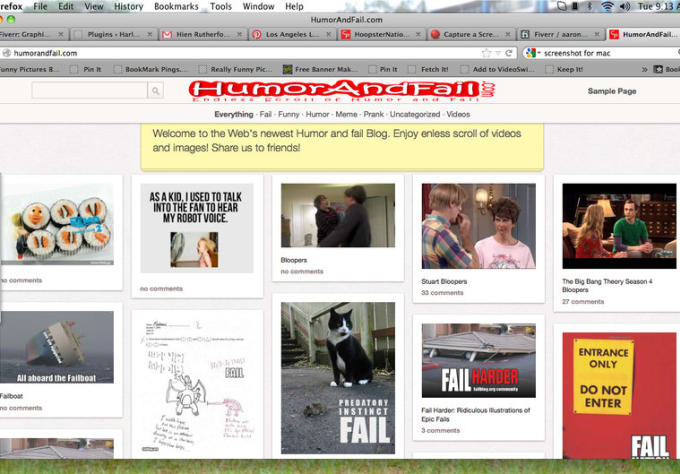The image size is (680, 474).
Task: Open the Stuart Bloopers thumbnail
Action: tap(479, 226)
